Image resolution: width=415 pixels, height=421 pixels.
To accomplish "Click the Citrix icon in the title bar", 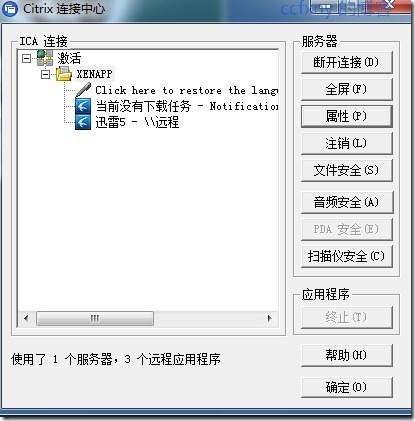I will click(10, 9).
